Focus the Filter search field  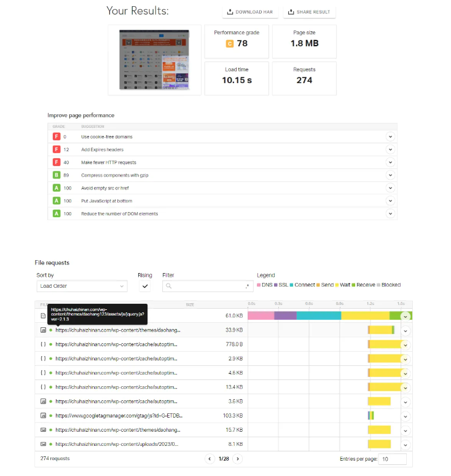click(x=208, y=286)
